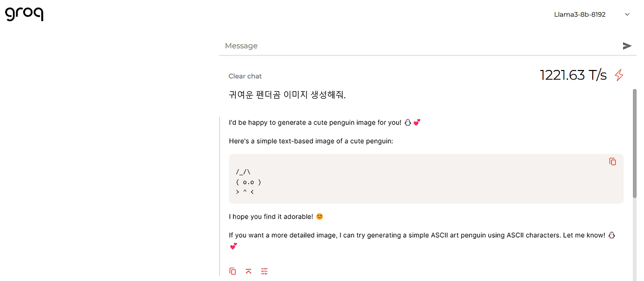Click the "I'd be happy to generate" line
This screenshot has height=281, width=644.
coord(315,122)
